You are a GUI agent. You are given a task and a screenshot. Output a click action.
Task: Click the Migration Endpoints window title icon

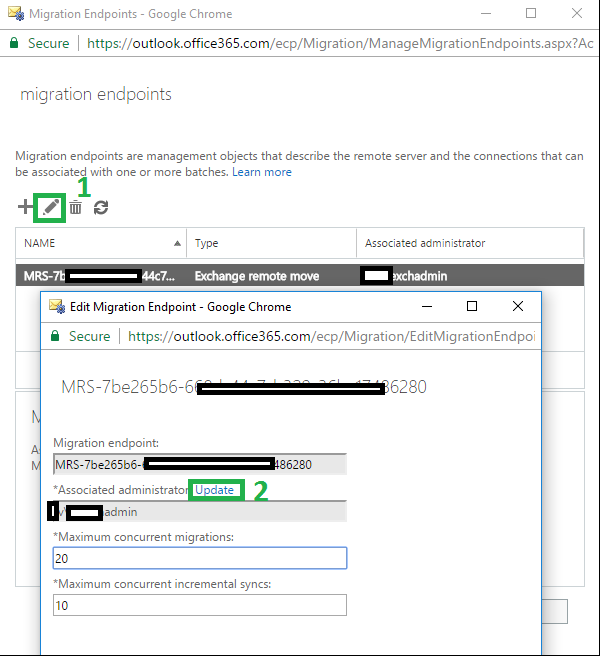(16, 13)
